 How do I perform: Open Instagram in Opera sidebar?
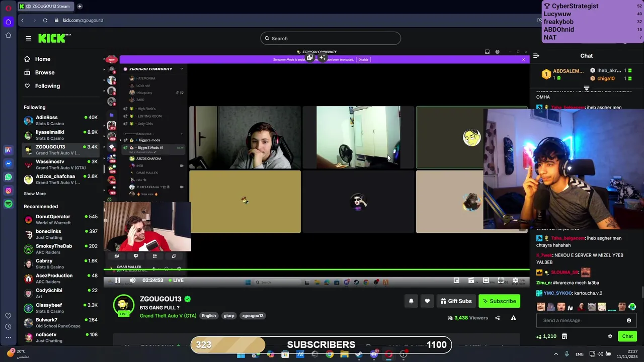pyautogui.click(x=8, y=191)
